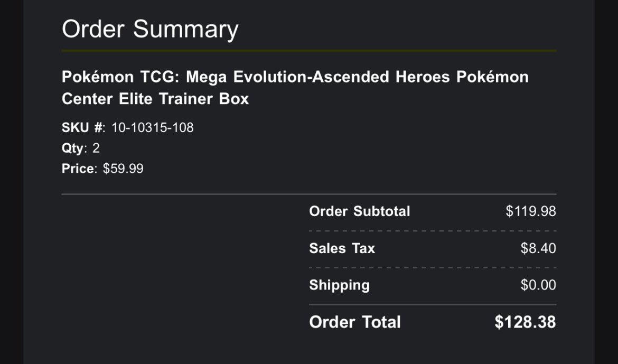Click the Price label
618x364 pixels.
click(x=78, y=169)
